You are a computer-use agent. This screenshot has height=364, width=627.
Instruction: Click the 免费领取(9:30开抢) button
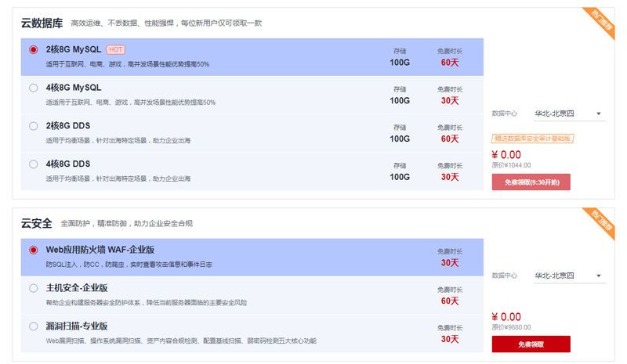(531, 182)
